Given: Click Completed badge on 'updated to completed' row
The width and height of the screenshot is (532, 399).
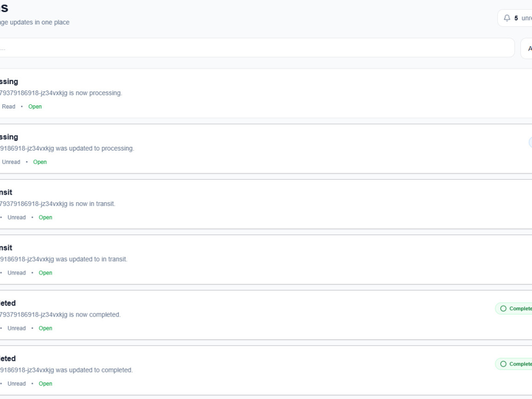Looking at the screenshot, I should (x=514, y=364).
